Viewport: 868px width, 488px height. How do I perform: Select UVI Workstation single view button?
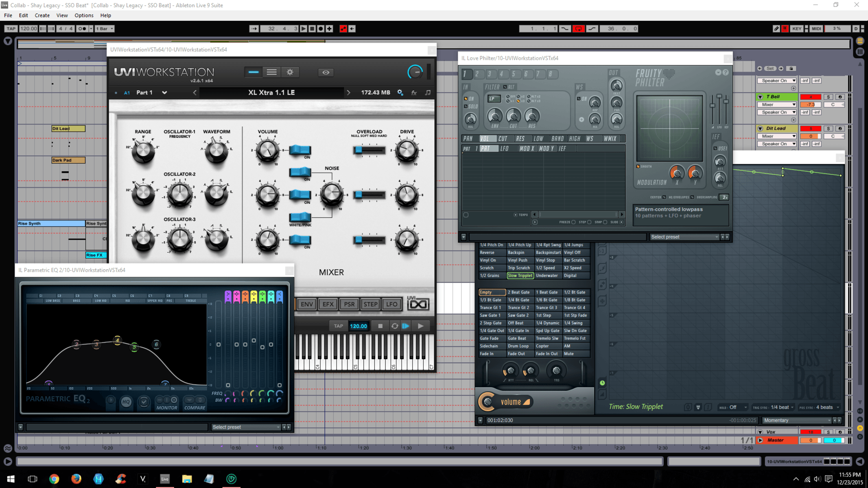point(253,72)
